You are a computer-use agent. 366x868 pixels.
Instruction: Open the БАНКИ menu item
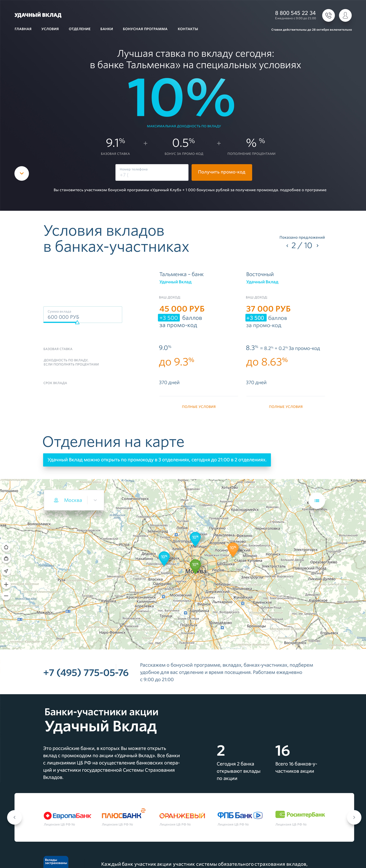click(x=106, y=29)
